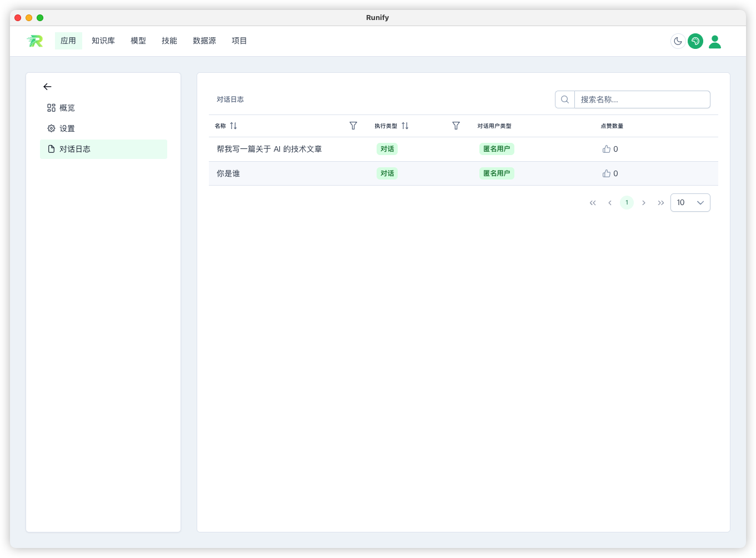Close the Runify window
Screen dimensions: 756x558
[18, 18]
